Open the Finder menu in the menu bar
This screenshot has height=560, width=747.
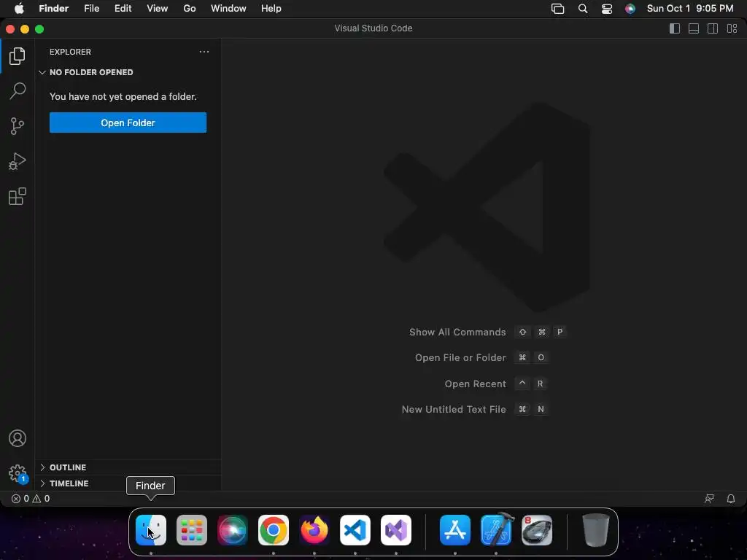[x=54, y=9]
